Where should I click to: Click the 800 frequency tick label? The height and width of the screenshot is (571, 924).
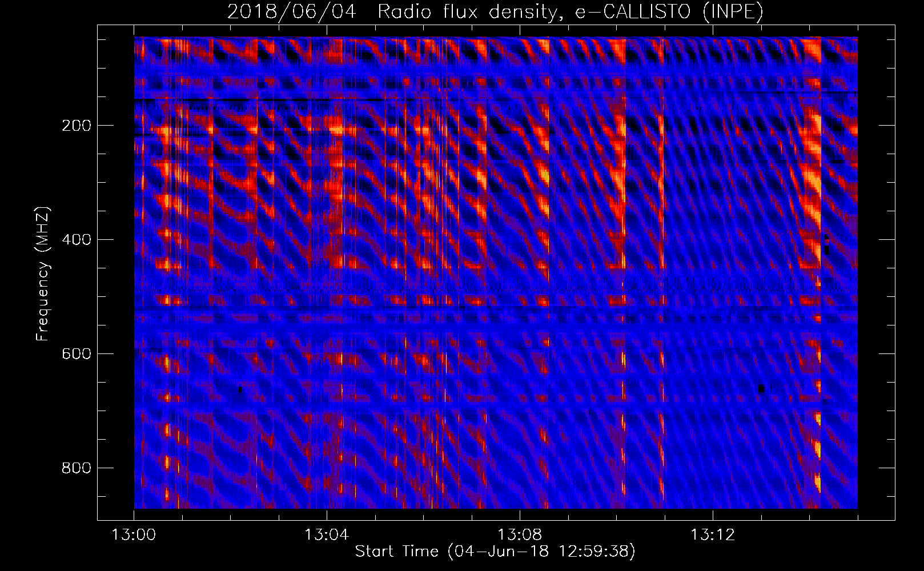[77, 468]
